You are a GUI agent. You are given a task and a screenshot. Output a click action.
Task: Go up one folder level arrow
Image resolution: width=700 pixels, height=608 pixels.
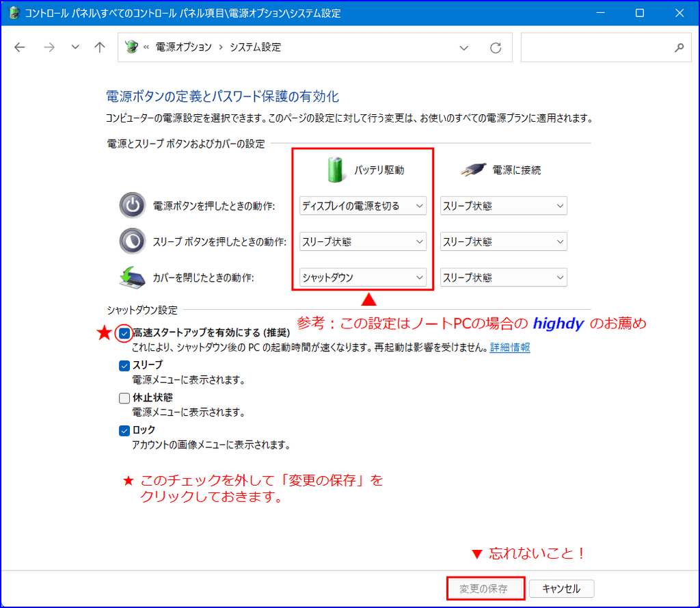(x=100, y=47)
